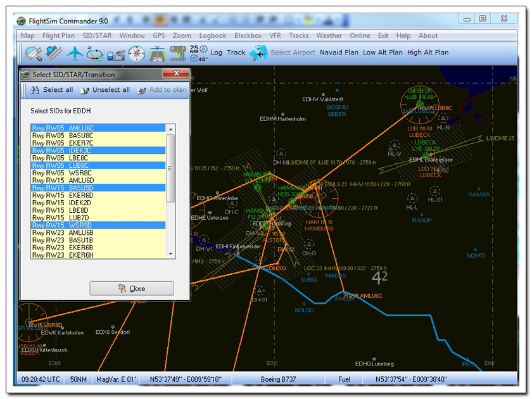This screenshot has height=399, width=532.
Task: Click the Low Alt Plan toolbar button
Action: (x=383, y=53)
